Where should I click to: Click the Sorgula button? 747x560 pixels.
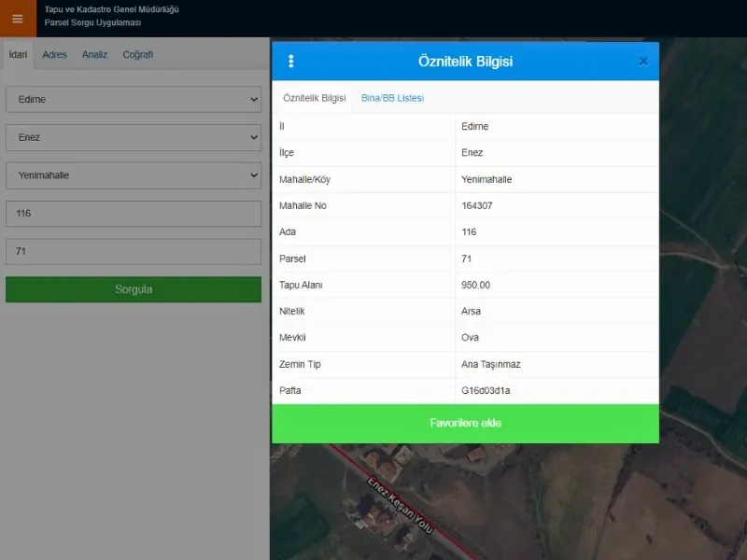[134, 289]
